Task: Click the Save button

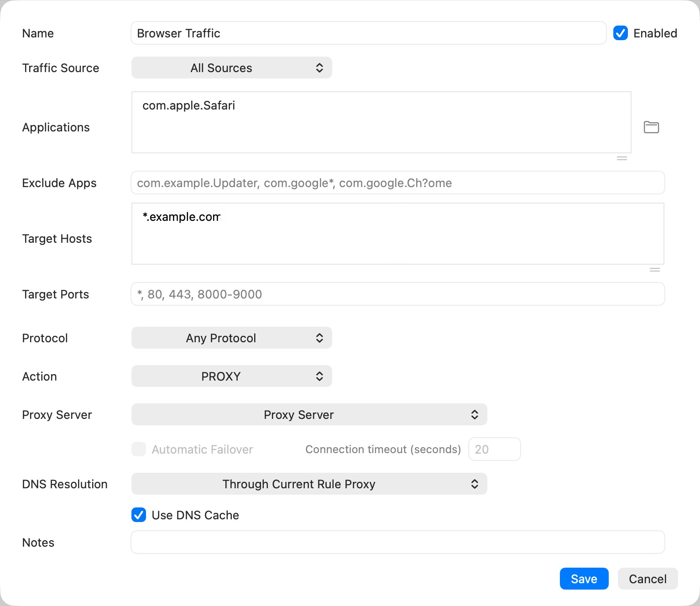Action: [x=584, y=579]
